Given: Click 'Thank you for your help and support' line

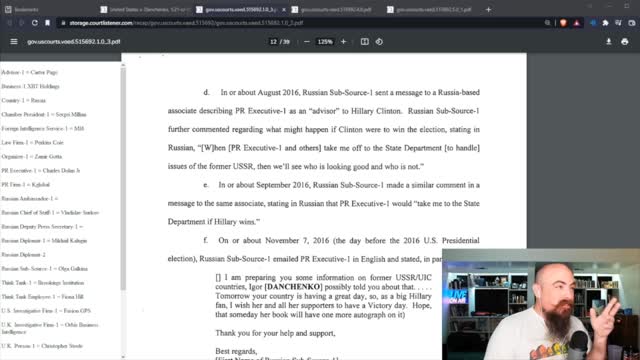Looking at the screenshot, I should 276,333.
